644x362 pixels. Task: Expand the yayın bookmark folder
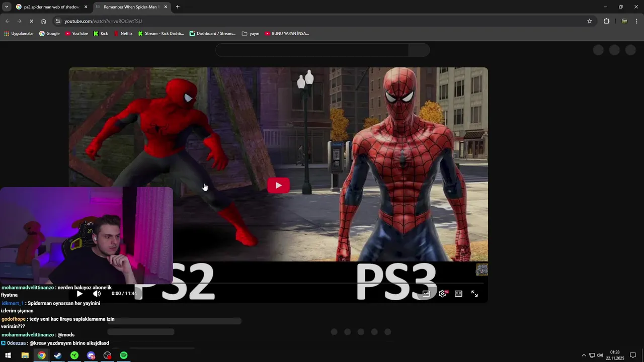250,34
